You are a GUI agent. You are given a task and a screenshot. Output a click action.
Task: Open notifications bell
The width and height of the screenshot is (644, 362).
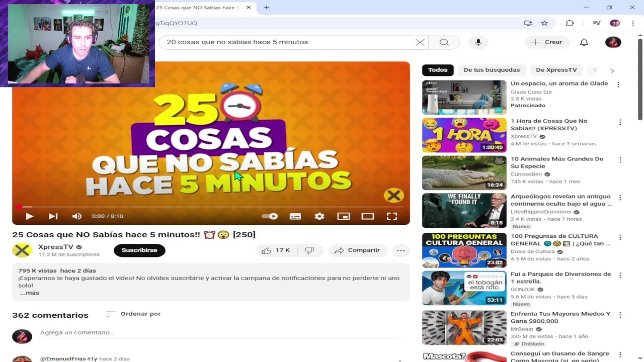(584, 42)
